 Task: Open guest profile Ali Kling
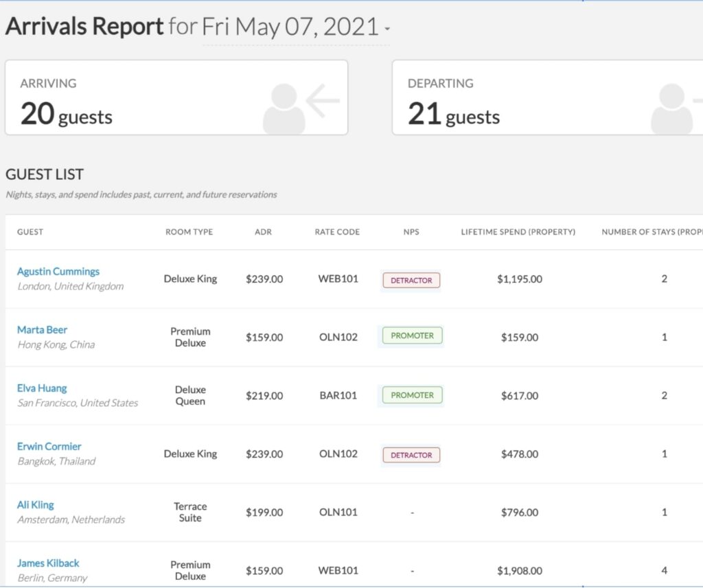coord(36,505)
